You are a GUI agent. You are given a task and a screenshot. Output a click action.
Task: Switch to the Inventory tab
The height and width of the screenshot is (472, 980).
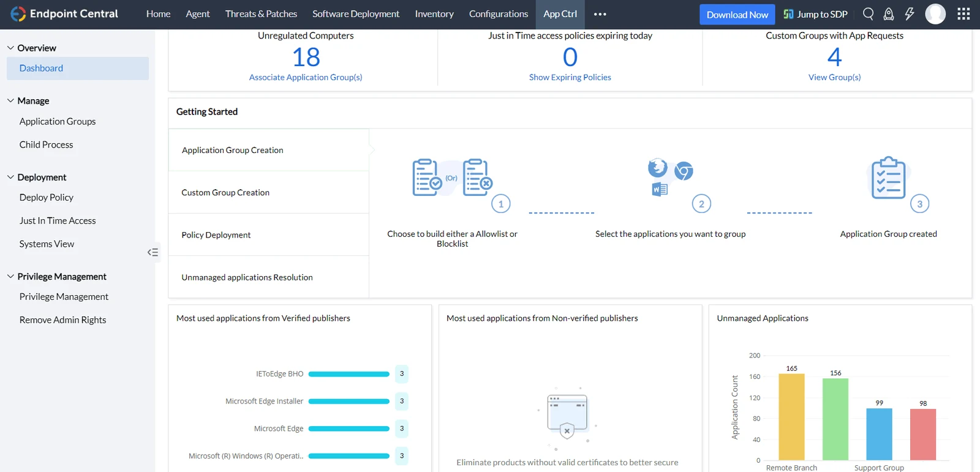pos(434,14)
